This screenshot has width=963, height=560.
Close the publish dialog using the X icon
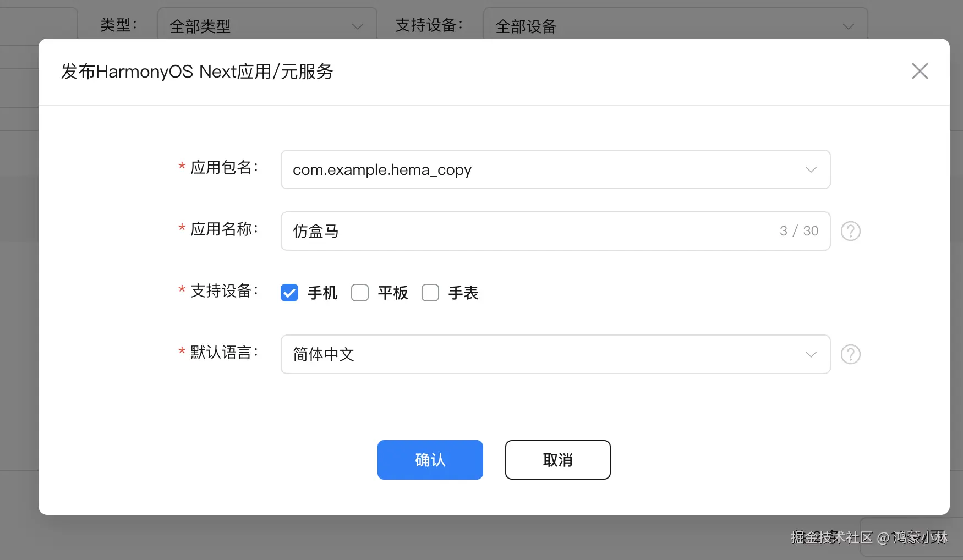(920, 71)
